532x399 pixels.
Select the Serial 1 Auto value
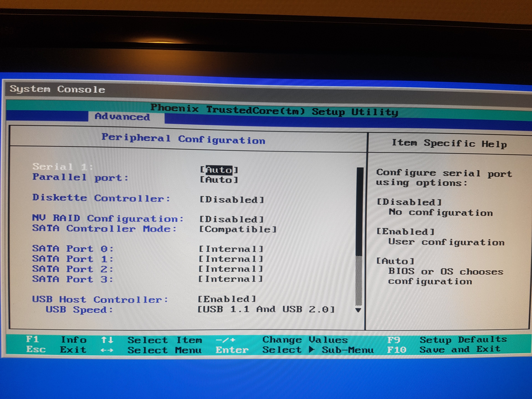tap(219, 170)
